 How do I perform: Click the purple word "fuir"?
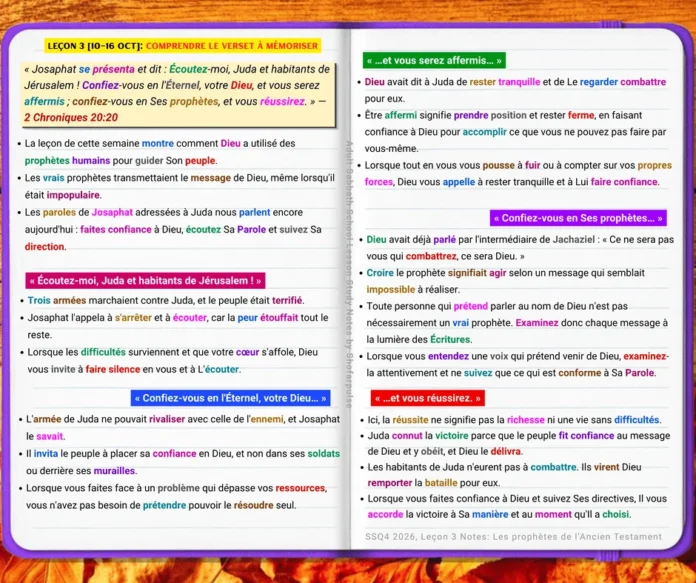(x=532, y=165)
